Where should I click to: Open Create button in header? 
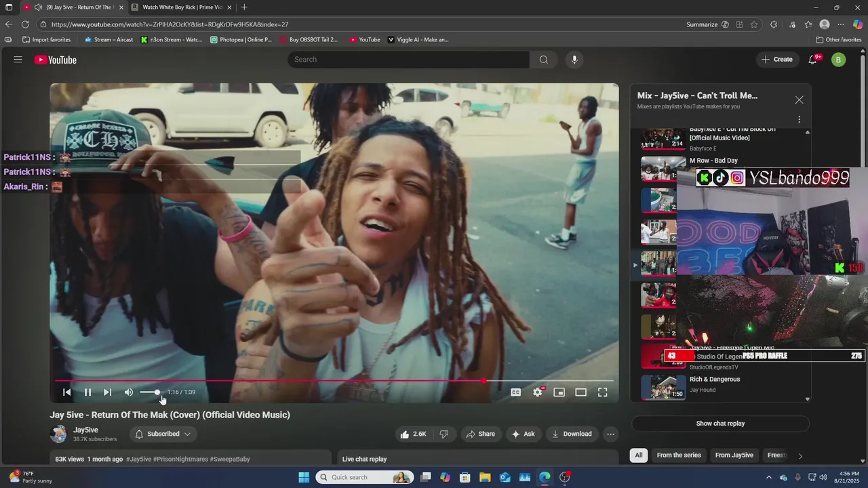(x=777, y=60)
